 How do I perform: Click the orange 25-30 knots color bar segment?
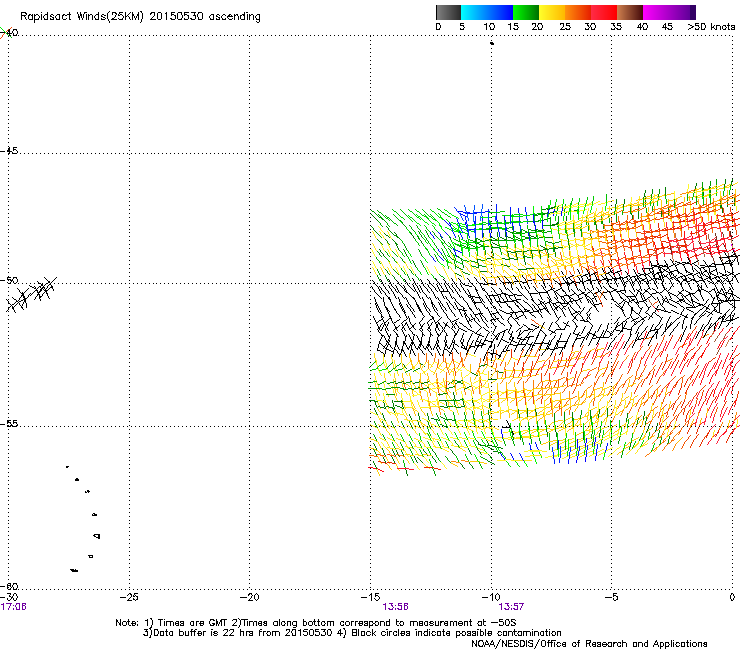578,12
